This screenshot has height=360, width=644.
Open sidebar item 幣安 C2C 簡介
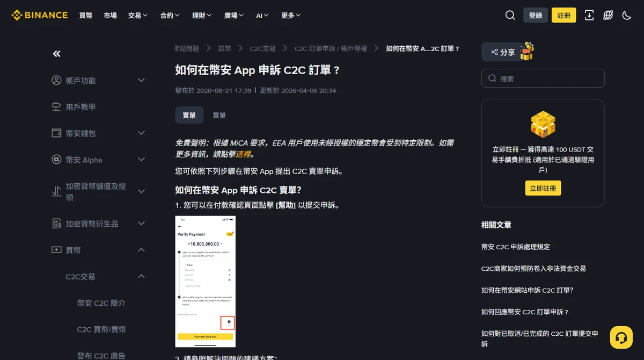point(101,303)
